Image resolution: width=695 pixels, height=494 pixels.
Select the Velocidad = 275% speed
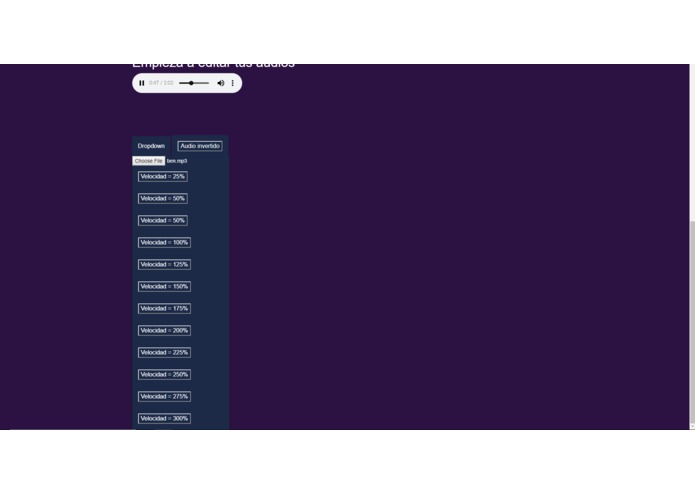click(164, 397)
